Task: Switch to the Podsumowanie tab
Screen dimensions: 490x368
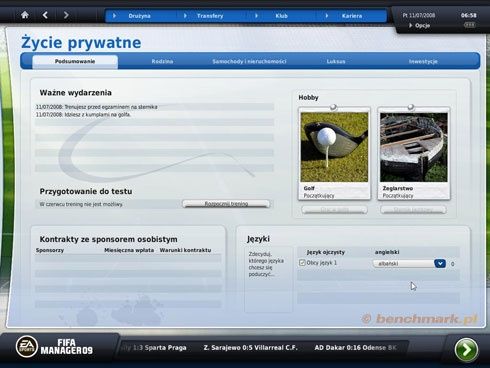Action: 75,62
